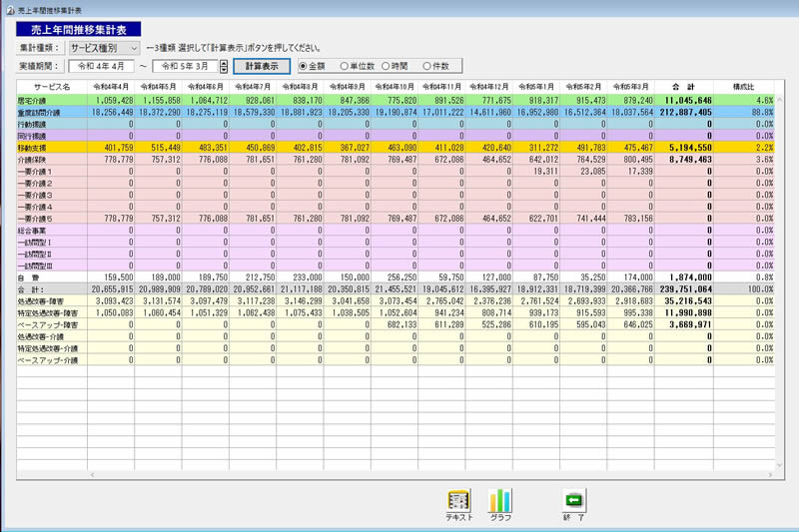Screen dimensions: 799x532
Task: Click the 令和04年10月 column header
Action: pyautogui.click(x=395, y=87)
